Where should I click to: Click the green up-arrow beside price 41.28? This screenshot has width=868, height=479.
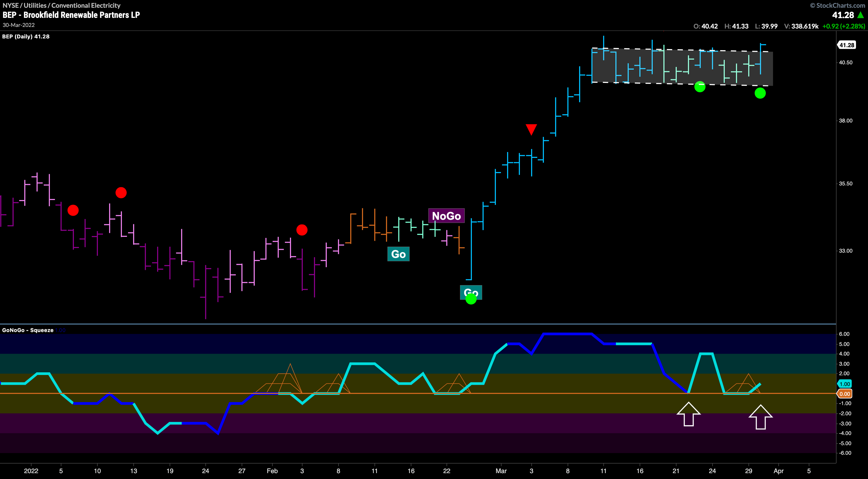coord(860,15)
